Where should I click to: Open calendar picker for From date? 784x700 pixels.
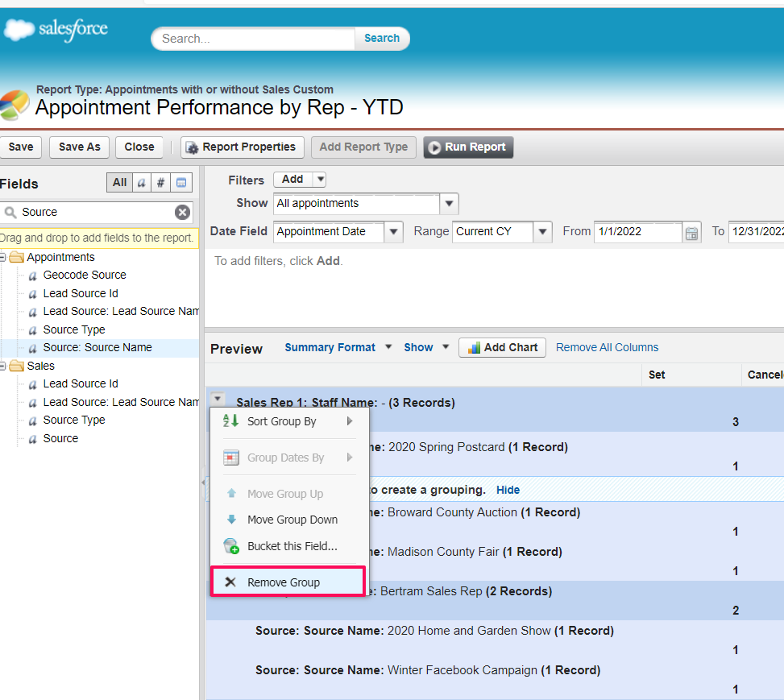pos(691,233)
